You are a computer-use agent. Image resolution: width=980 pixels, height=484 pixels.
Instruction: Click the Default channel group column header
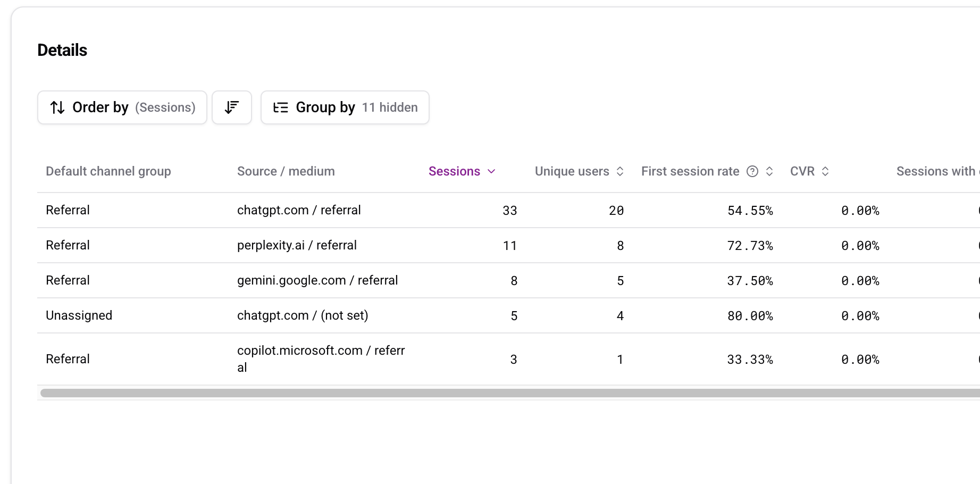point(108,171)
